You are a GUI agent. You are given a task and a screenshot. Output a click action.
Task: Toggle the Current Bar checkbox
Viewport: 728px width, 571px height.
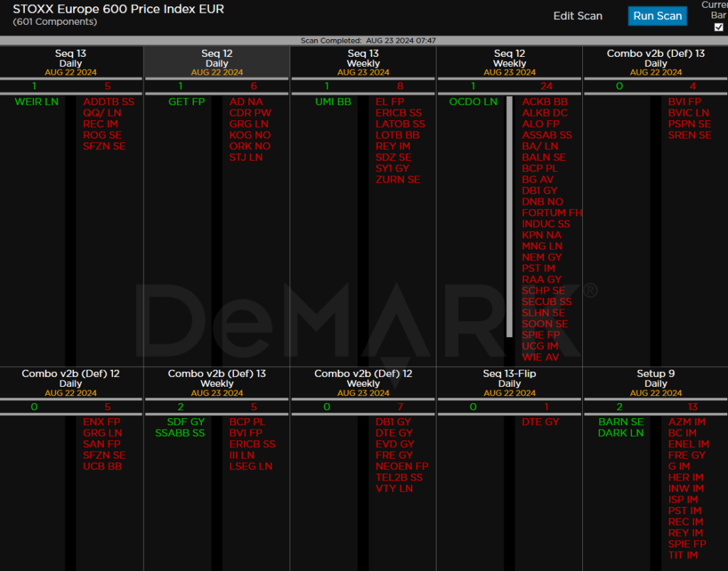(x=719, y=27)
